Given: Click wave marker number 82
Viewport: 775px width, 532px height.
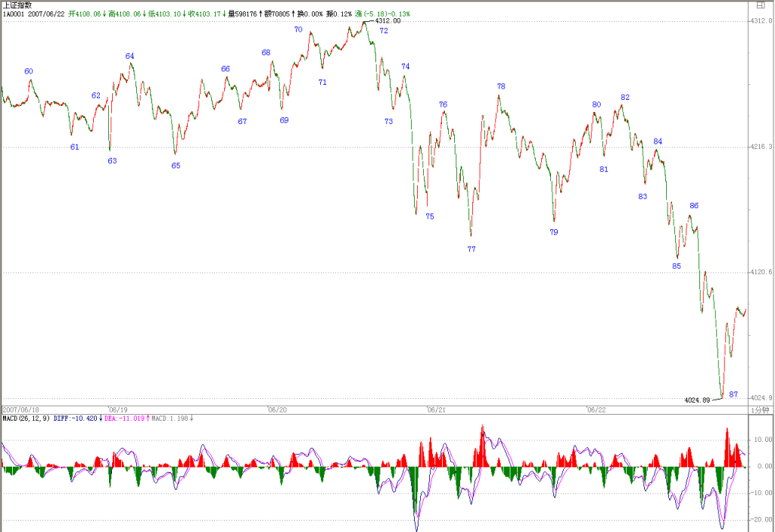Looking at the screenshot, I should pyautogui.click(x=625, y=97).
